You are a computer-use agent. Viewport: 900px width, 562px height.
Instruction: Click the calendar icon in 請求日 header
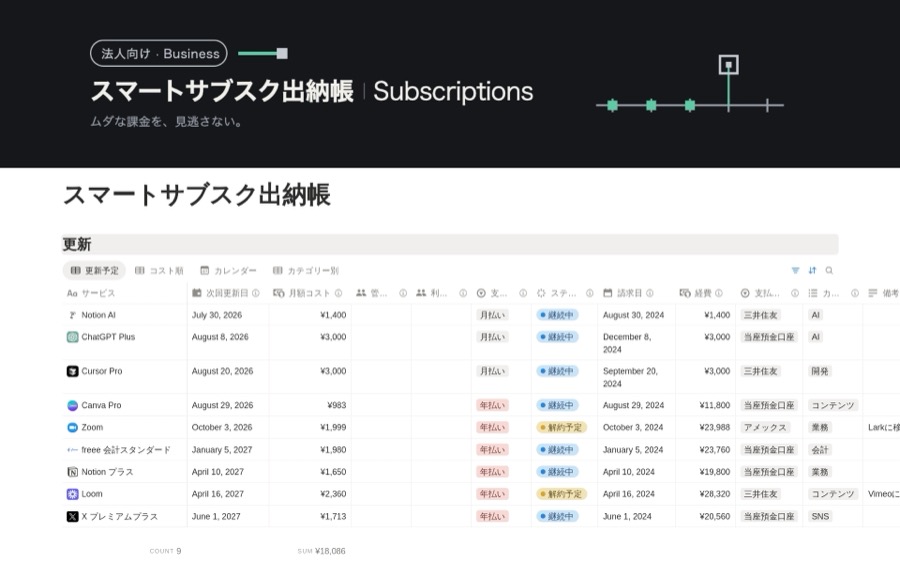tap(608, 293)
